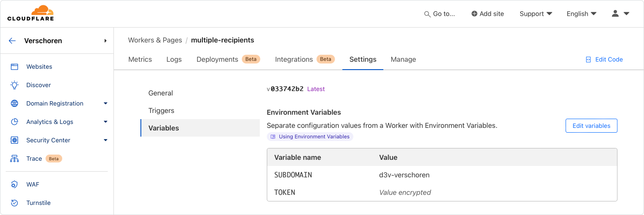Click the Turnstile icon in sidebar
This screenshot has height=215, width=644.
pos(14,203)
